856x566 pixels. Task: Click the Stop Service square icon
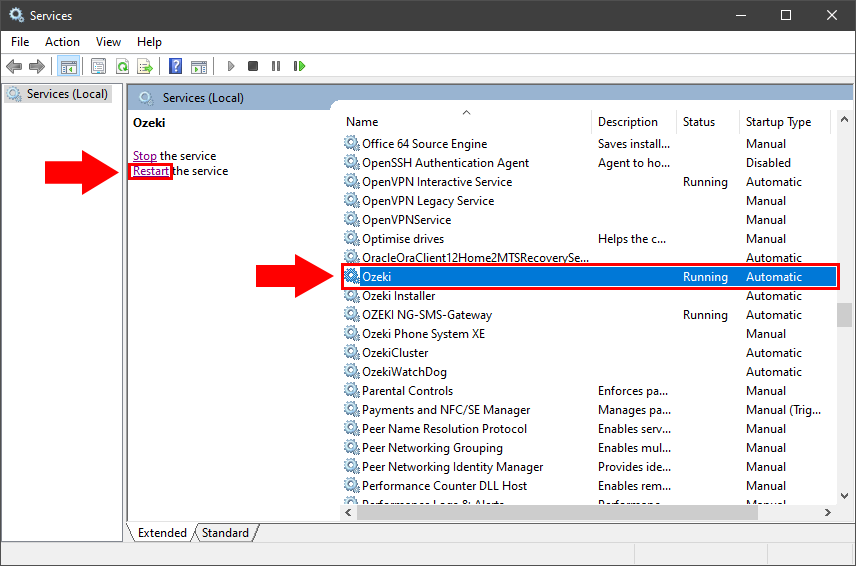coord(253,67)
